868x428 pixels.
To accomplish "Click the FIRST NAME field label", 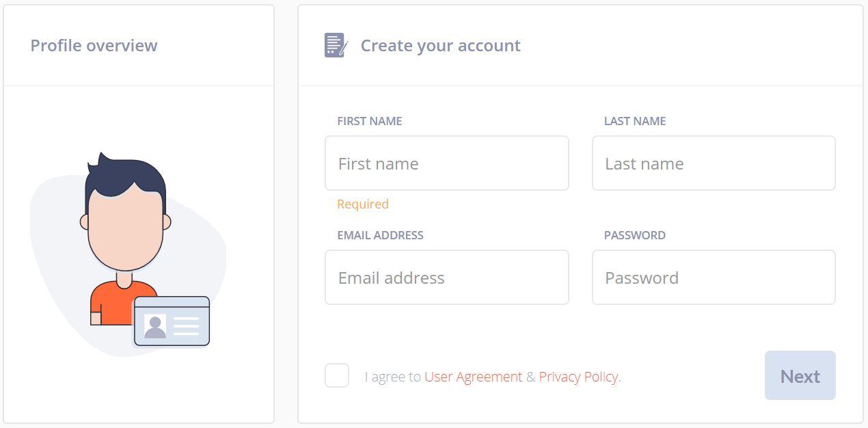I will click(369, 121).
